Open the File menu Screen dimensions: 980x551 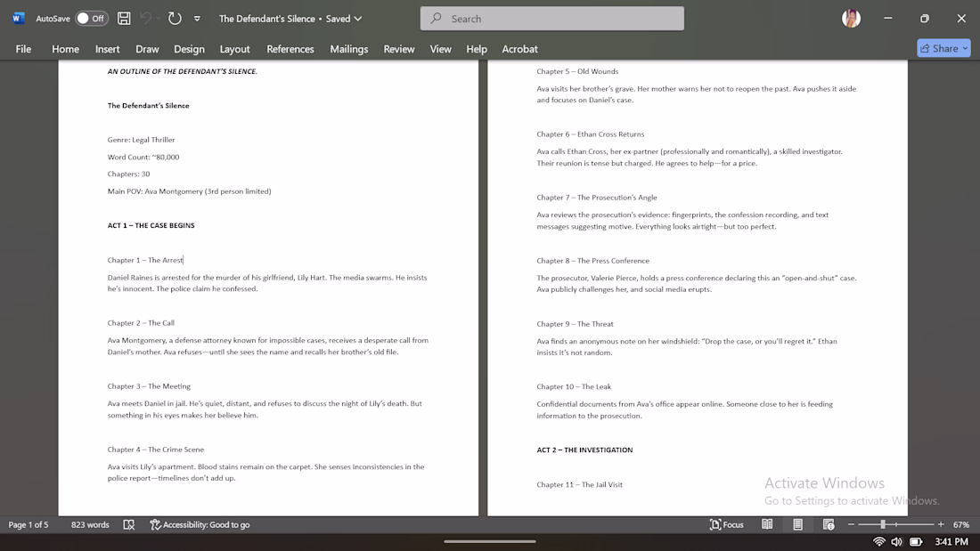coord(23,49)
